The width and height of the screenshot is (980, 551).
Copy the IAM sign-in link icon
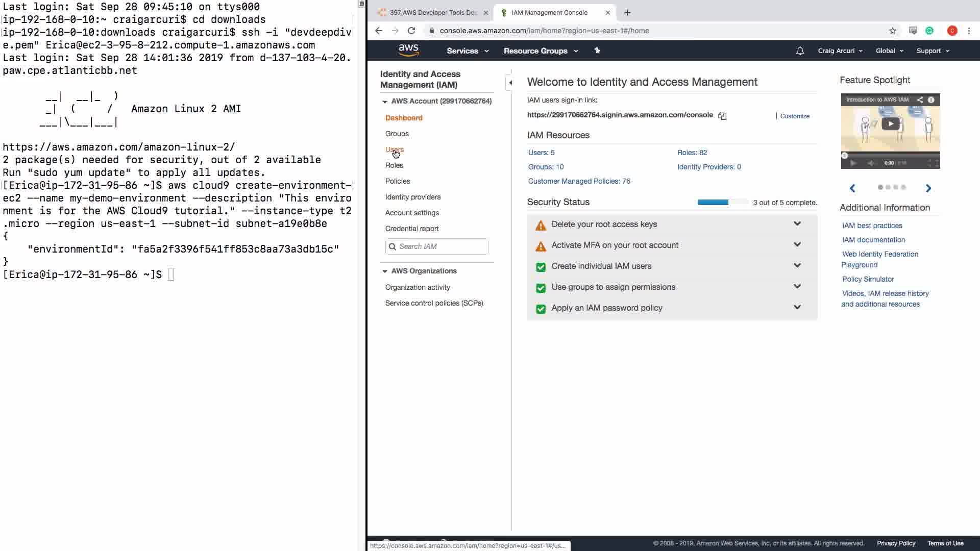(722, 116)
